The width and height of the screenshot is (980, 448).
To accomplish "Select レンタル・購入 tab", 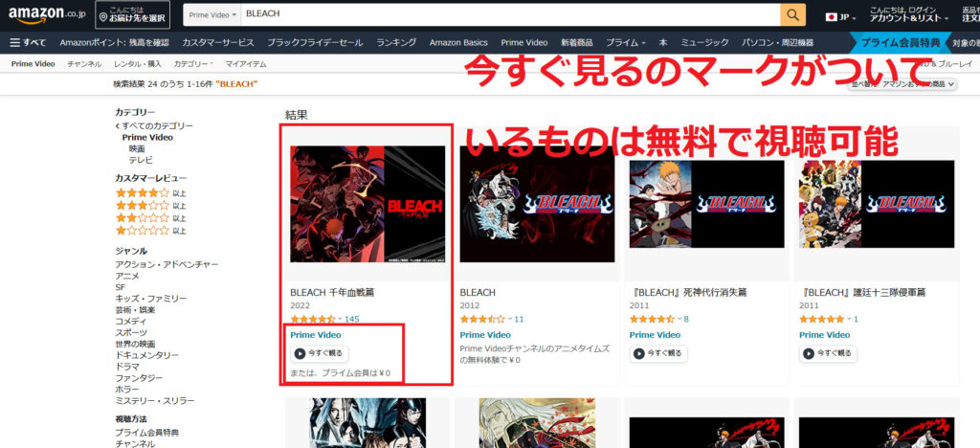I will click(138, 64).
